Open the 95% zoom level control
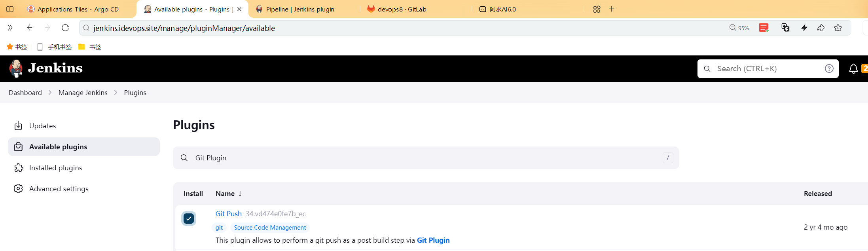Viewport: 868px width, 251px height. click(x=739, y=28)
